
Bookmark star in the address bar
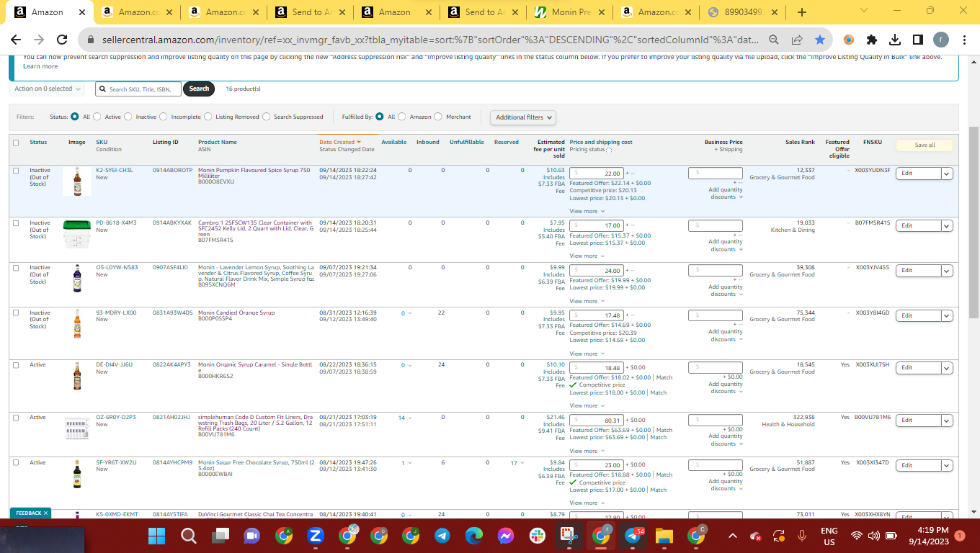[x=820, y=40]
